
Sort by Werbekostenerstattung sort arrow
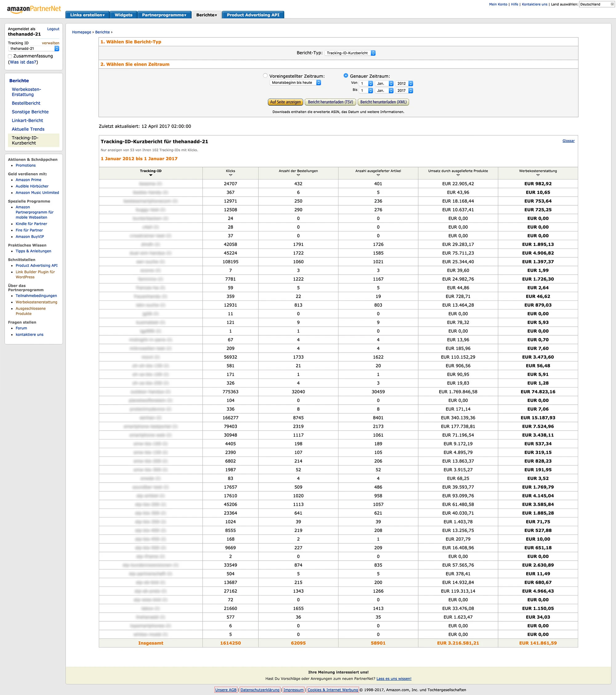click(538, 175)
